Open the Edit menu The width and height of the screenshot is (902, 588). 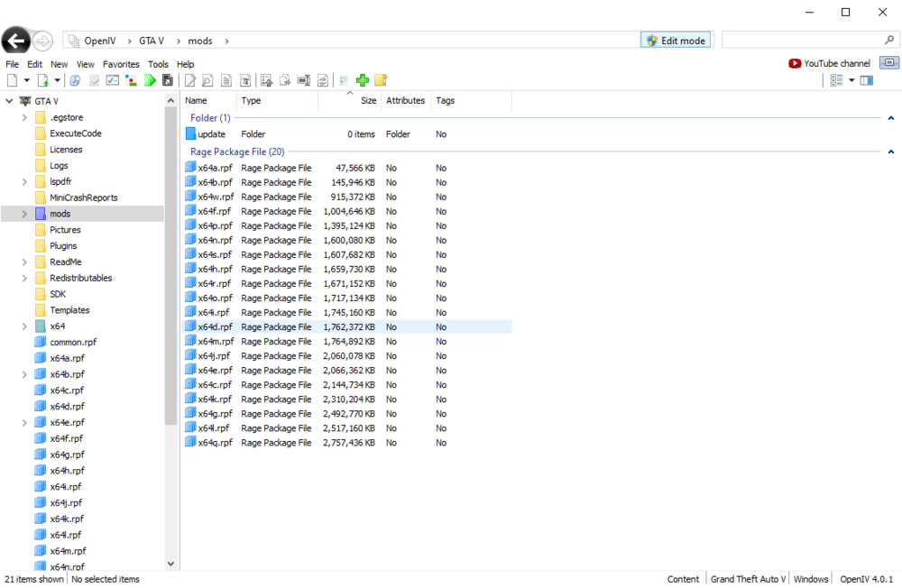coord(34,64)
